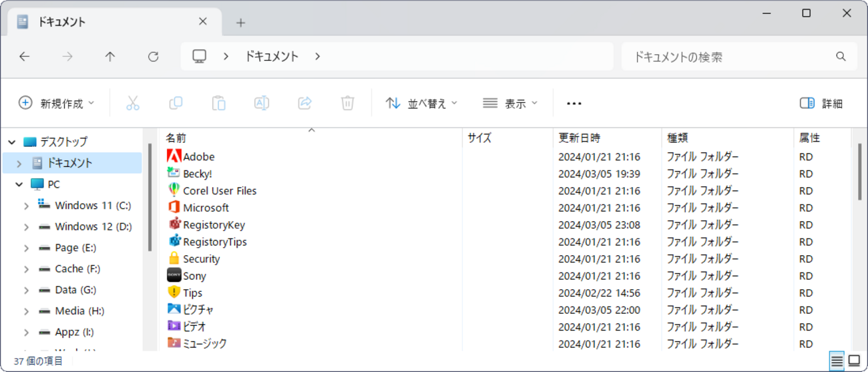Select the Microsoft Office folder icon
Screen dimensions: 868x372
(x=174, y=207)
